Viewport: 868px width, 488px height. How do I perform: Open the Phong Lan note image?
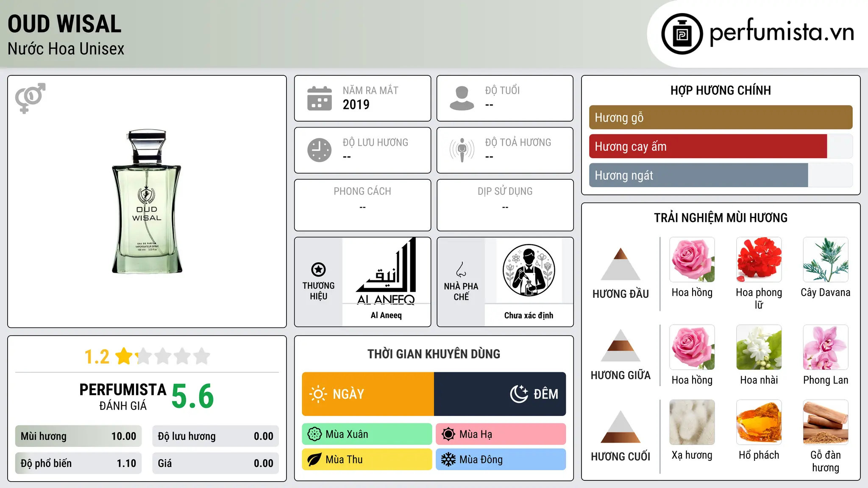point(826,347)
